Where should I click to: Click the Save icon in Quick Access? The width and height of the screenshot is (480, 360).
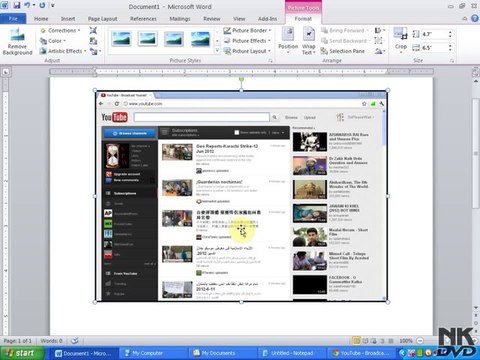point(17,5)
